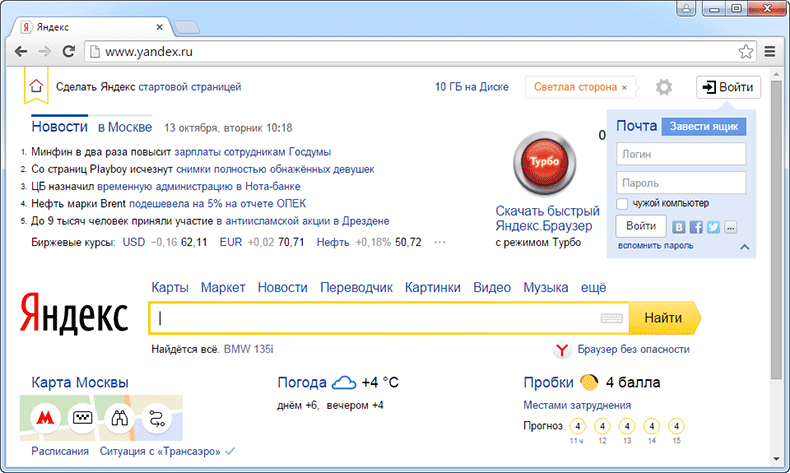Bookmark the page with the star icon
Screen dimensions: 790x473
coord(746,51)
